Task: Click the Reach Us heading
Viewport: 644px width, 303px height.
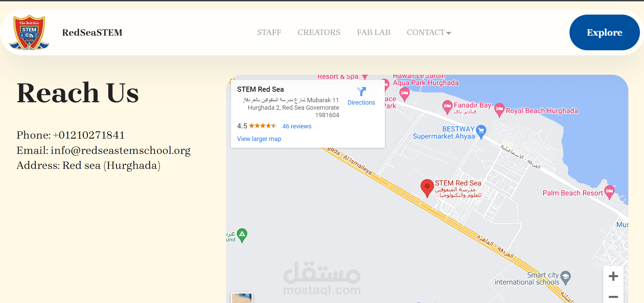Action: click(78, 93)
